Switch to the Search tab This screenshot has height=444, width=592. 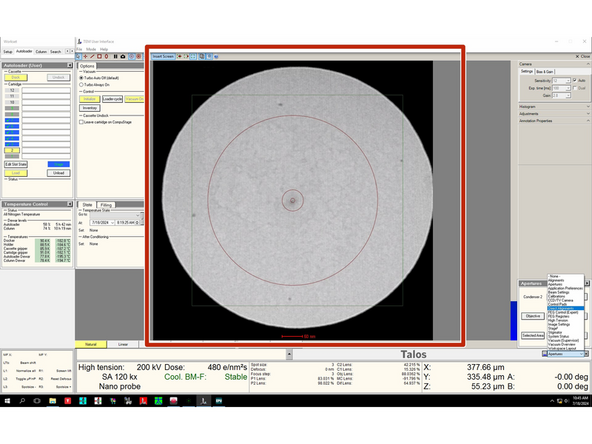tap(56, 52)
